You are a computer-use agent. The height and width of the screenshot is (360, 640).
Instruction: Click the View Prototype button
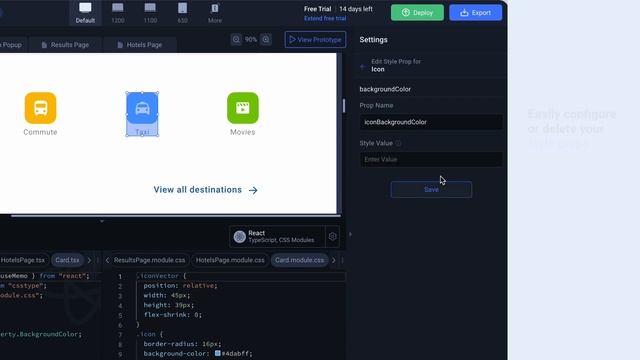coord(315,40)
